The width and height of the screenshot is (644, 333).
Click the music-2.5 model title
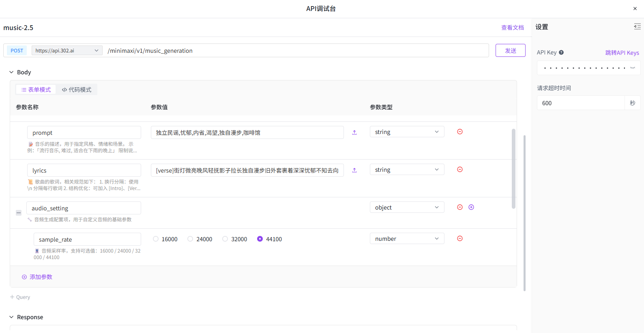(18, 28)
